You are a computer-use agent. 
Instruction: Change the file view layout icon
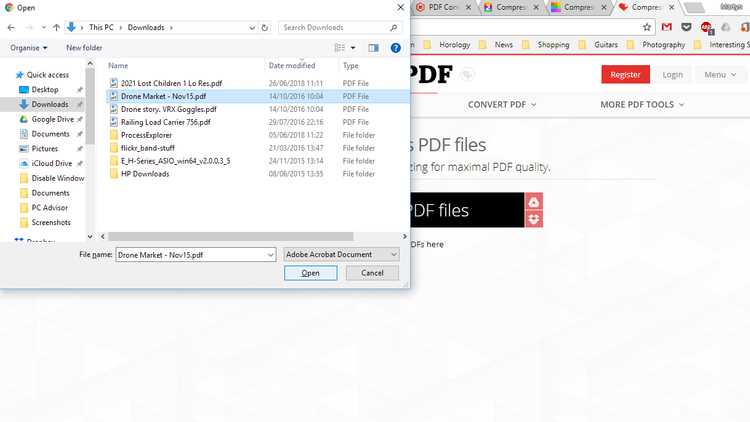click(340, 47)
